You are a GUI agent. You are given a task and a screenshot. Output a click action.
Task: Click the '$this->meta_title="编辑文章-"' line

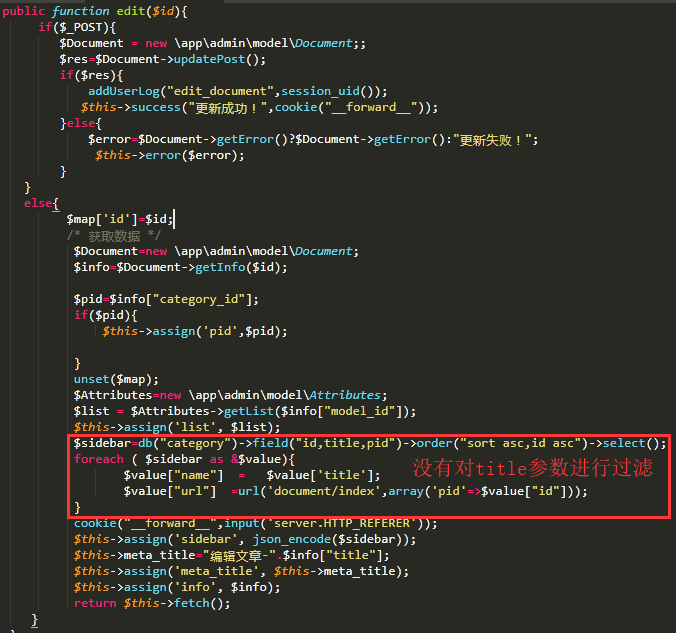coord(232,555)
